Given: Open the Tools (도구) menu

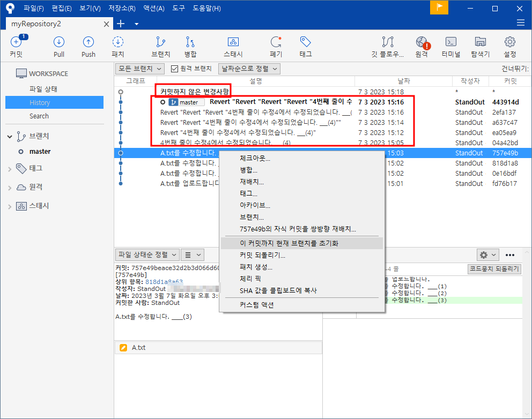Looking at the screenshot, I should point(179,8).
